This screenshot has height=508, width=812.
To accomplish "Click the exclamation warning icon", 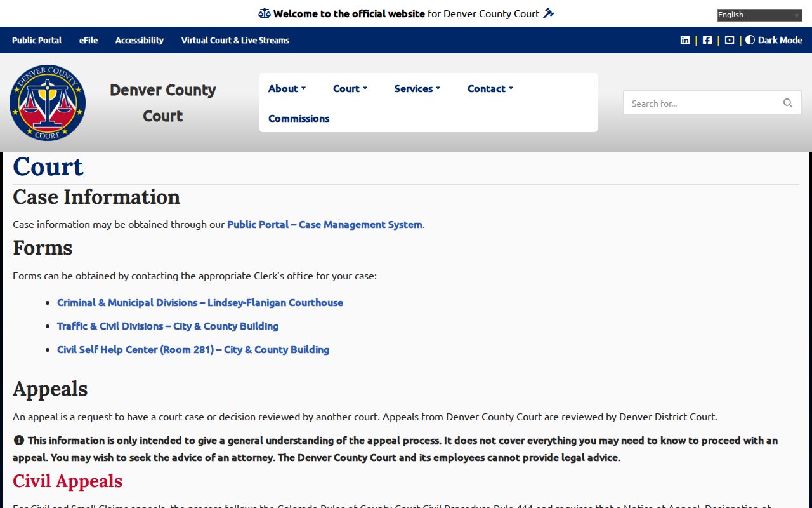I will [18, 440].
